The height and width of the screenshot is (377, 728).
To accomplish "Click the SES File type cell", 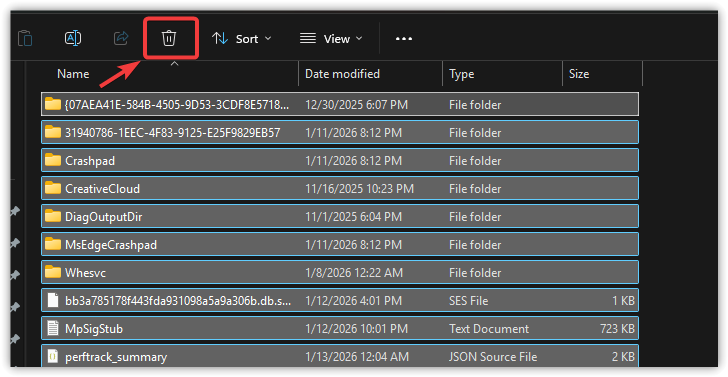I will [468, 301].
